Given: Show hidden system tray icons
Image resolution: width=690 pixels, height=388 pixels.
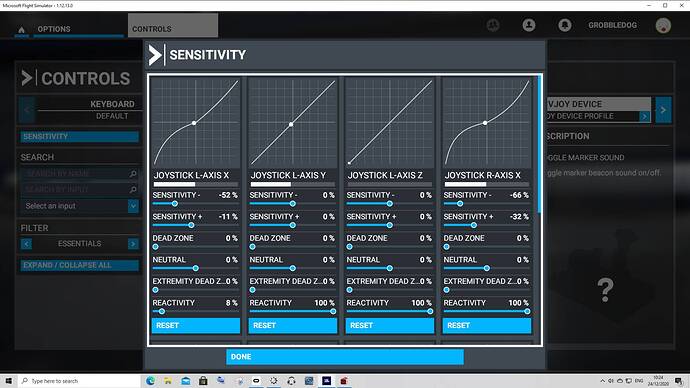Looking at the screenshot, I should click(602, 381).
